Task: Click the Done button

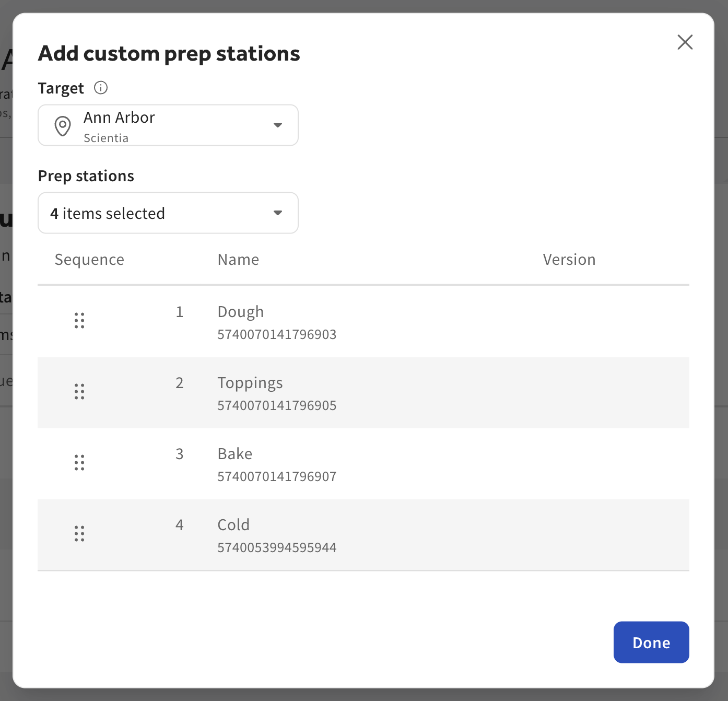Action: 651,642
